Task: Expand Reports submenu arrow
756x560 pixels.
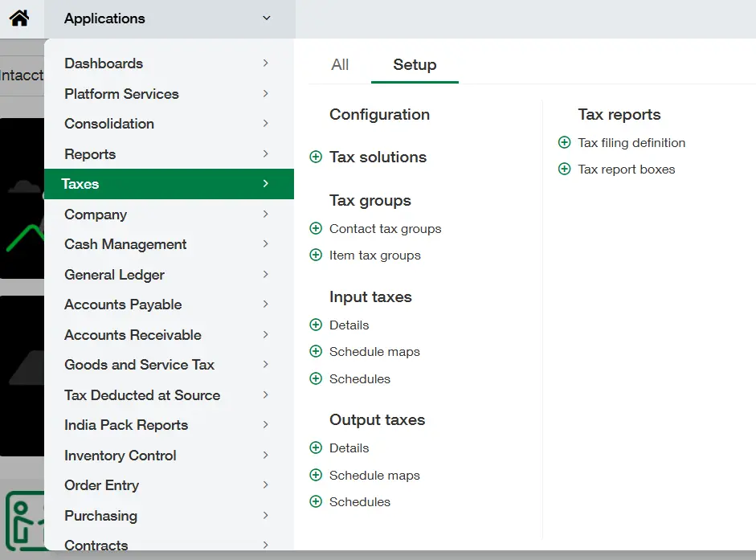Action: coord(266,154)
